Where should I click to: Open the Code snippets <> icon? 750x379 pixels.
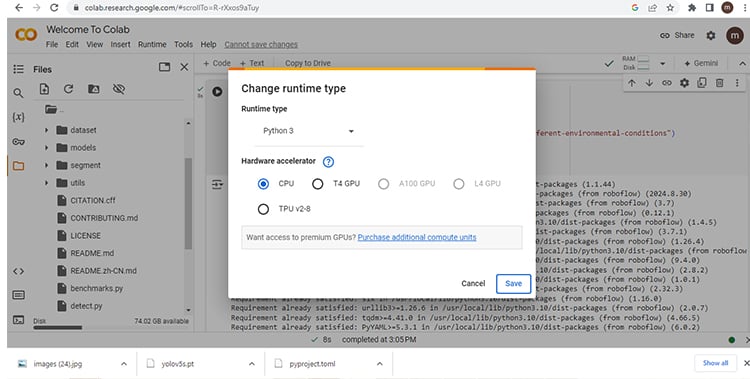[18, 271]
